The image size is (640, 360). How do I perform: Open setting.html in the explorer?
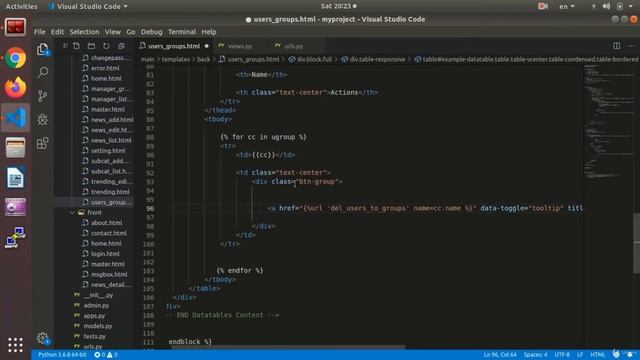pyautogui.click(x=108, y=151)
